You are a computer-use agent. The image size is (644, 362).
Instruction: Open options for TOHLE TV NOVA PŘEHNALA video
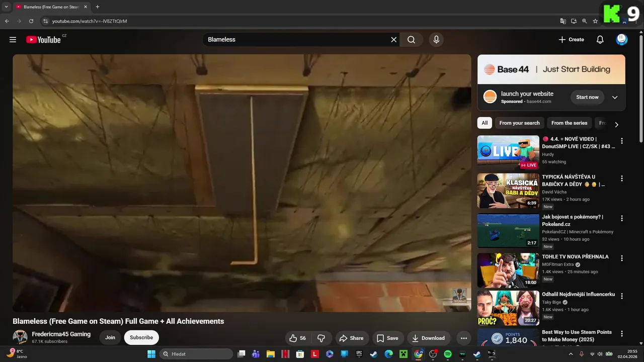click(622, 258)
